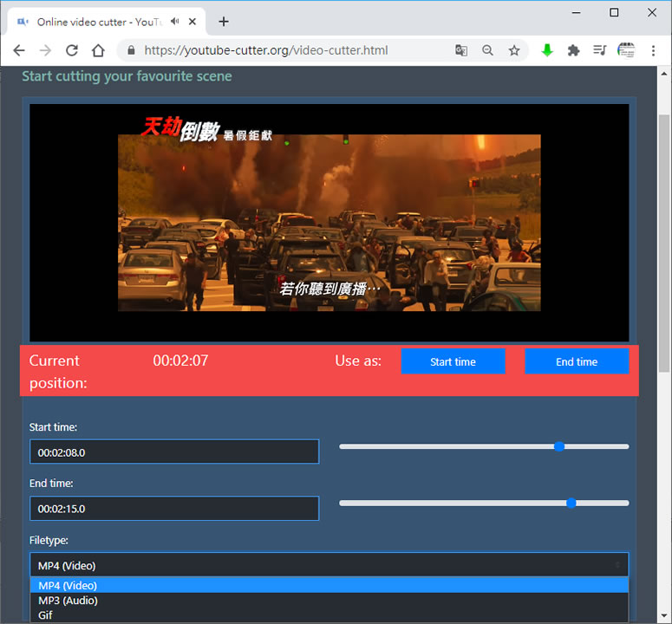Mute the tab via speaker icon
Viewport: 672px width, 624px height.
176,21
